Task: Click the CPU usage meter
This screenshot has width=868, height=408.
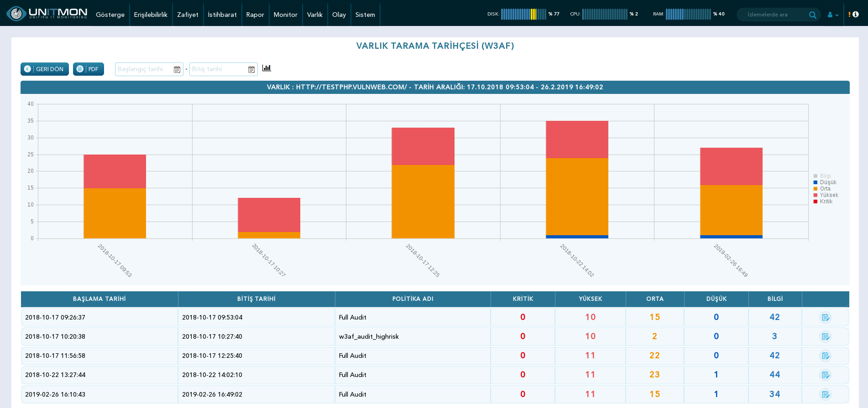Action: pyautogui.click(x=604, y=14)
